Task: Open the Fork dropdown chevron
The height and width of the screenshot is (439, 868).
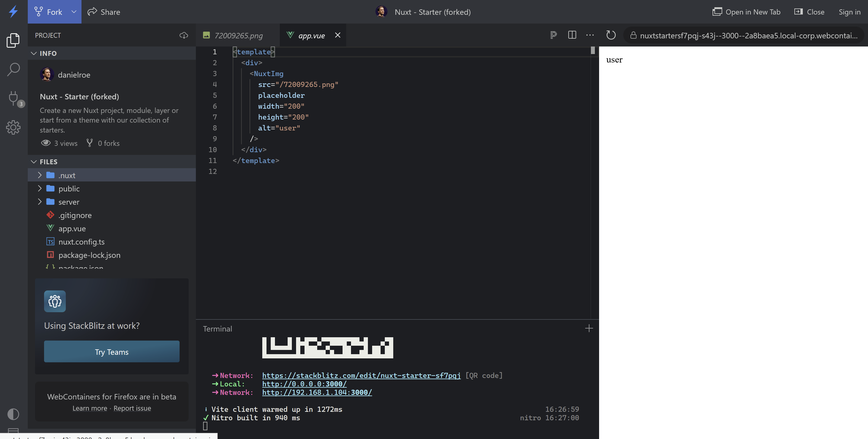Action: click(74, 12)
